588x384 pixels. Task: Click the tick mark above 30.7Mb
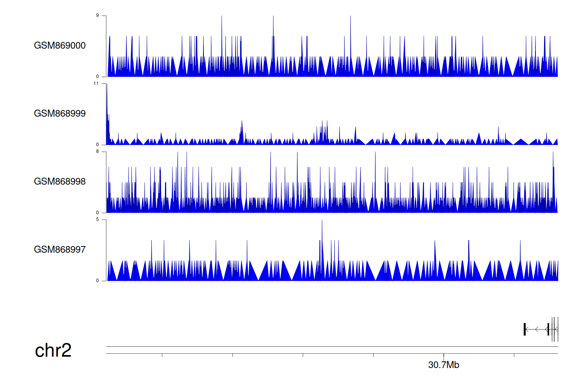(x=444, y=355)
